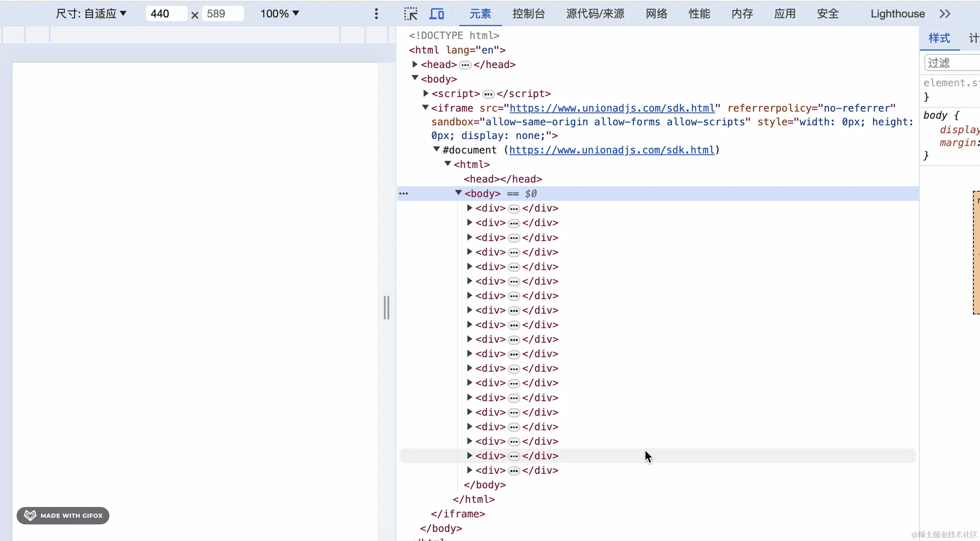Expand the first div under selected body
The width and height of the screenshot is (980, 541).
470,208
